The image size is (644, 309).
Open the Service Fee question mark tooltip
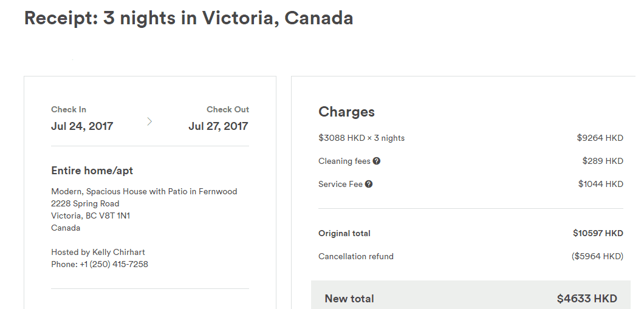tap(369, 184)
